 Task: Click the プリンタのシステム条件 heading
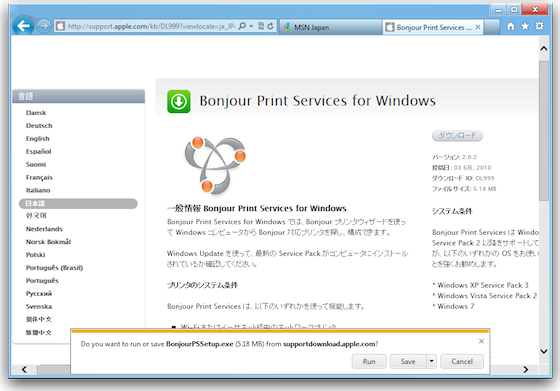pos(202,285)
